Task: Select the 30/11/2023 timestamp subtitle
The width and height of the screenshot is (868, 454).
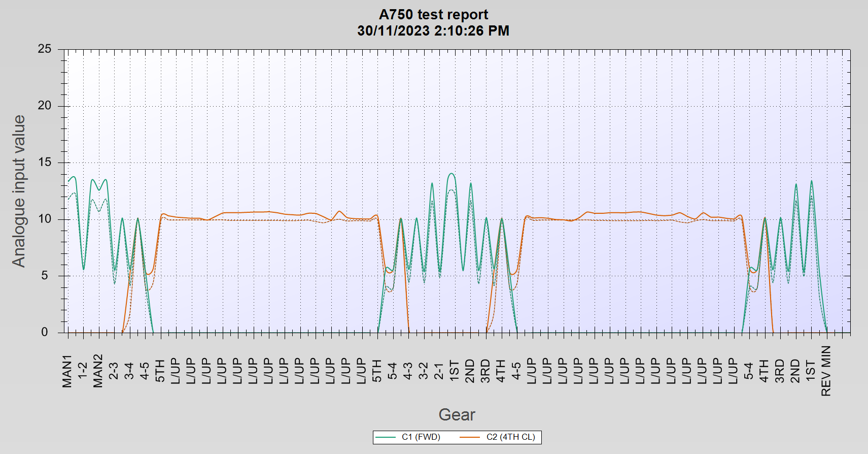Action: click(x=433, y=31)
